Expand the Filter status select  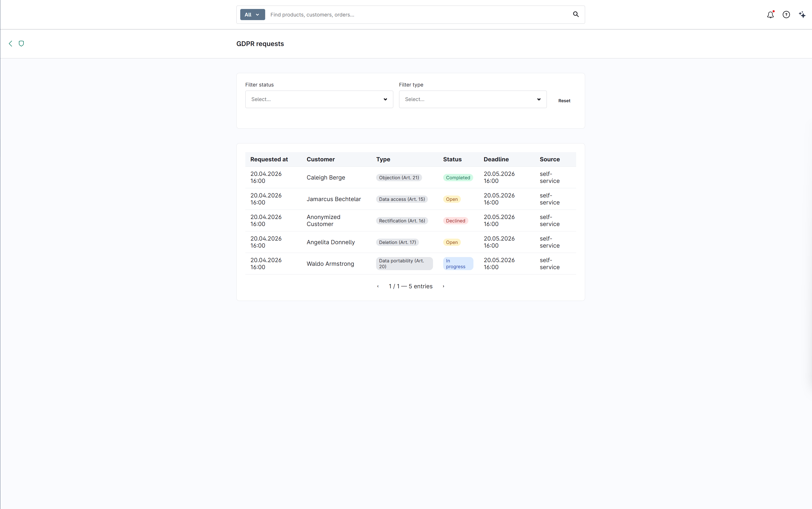tap(319, 99)
